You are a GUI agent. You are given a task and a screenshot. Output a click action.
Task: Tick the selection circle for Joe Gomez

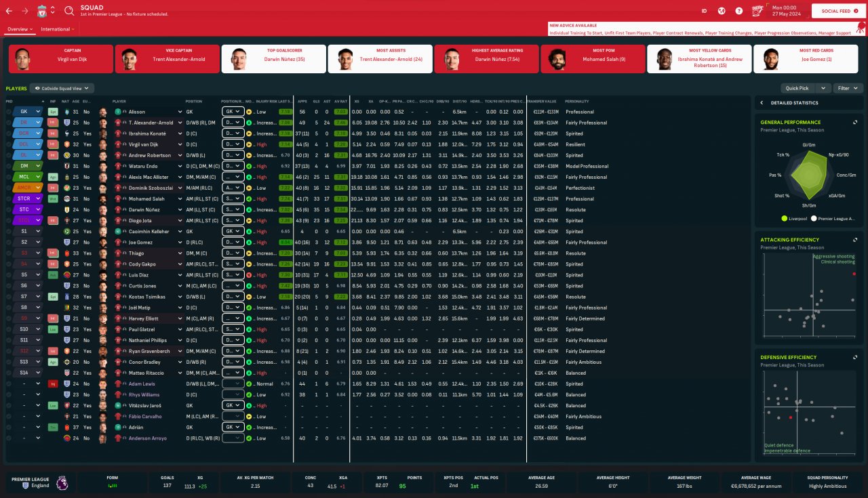(x=9, y=242)
